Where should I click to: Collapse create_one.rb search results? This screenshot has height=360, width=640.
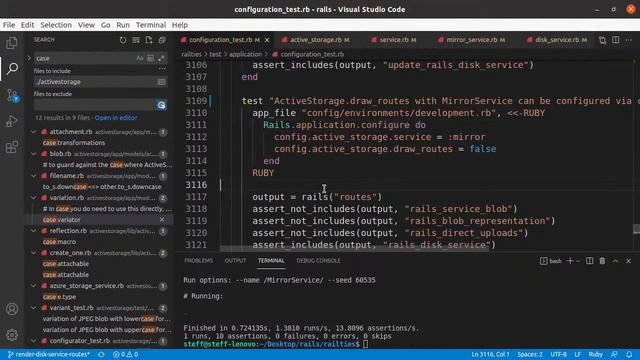click(x=34, y=253)
